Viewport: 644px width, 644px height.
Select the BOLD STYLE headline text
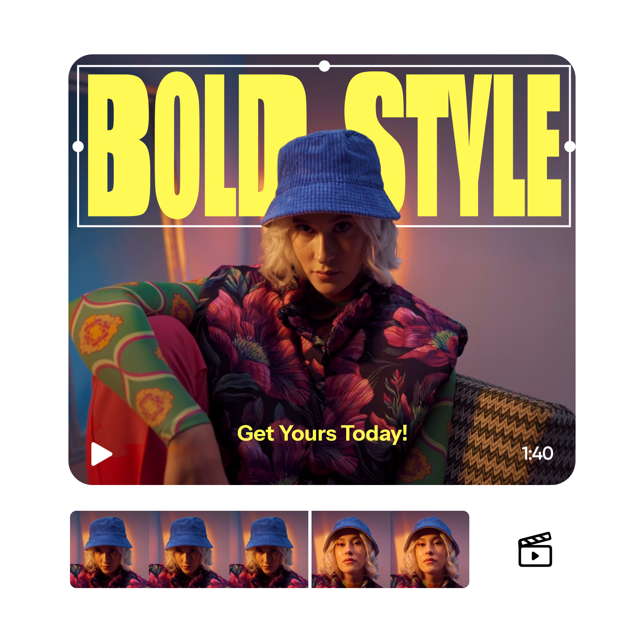point(324,145)
